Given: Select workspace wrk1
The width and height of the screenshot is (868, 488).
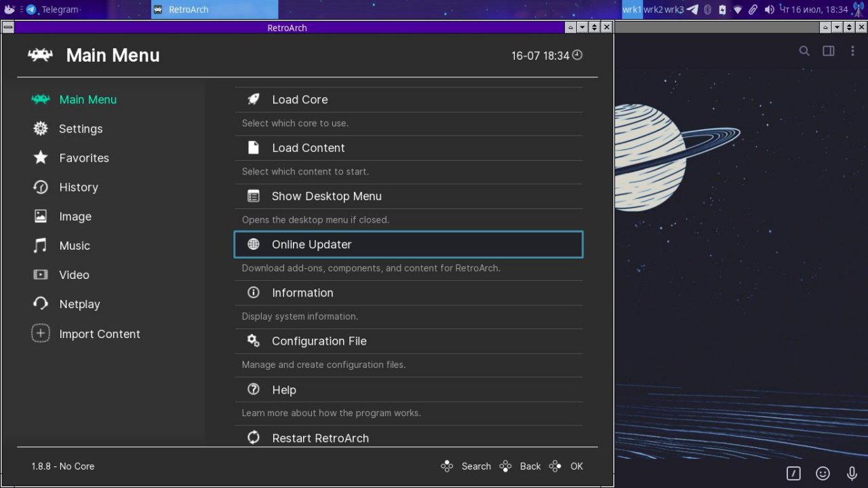Looking at the screenshot, I should pos(632,10).
